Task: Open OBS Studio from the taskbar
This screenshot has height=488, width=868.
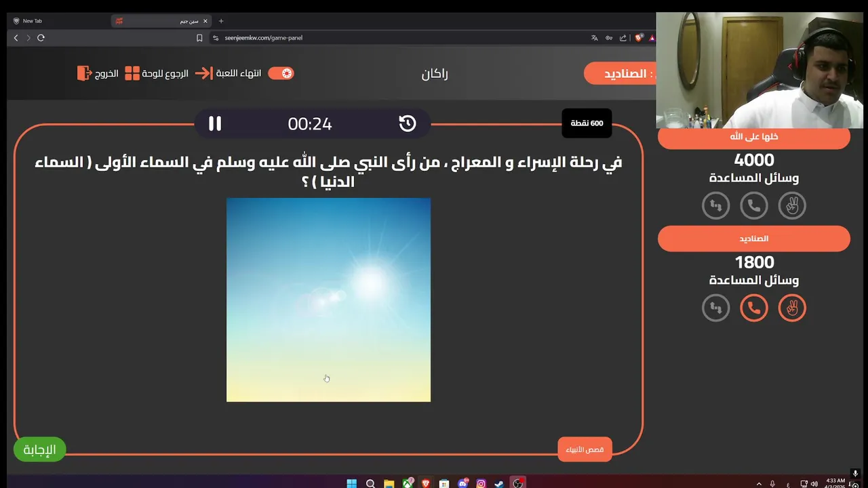Action: coord(518,483)
